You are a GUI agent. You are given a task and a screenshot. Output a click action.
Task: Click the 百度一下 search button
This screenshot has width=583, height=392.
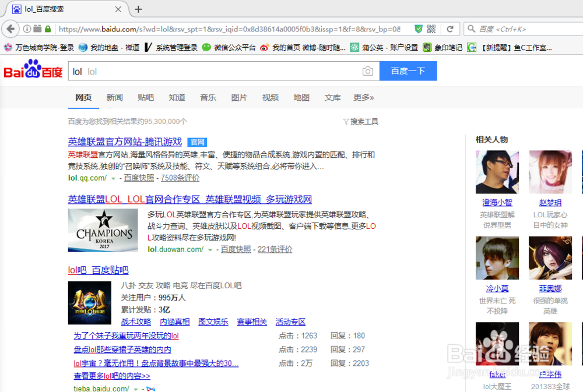408,71
